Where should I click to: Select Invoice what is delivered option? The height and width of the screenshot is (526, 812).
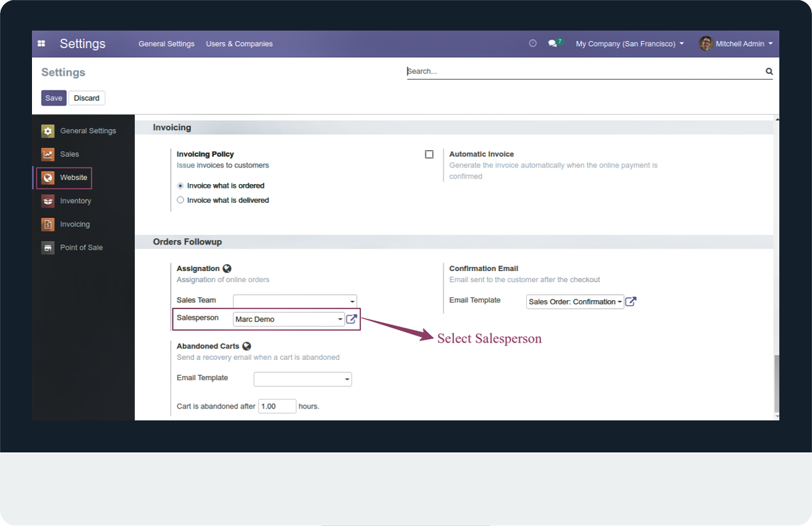coord(180,200)
